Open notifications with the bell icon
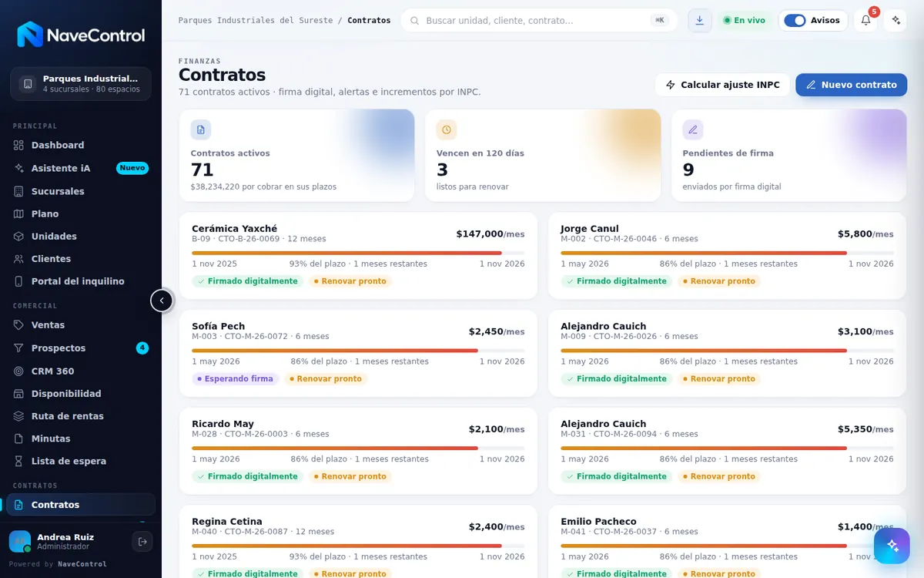The height and width of the screenshot is (578, 924). (x=865, y=20)
